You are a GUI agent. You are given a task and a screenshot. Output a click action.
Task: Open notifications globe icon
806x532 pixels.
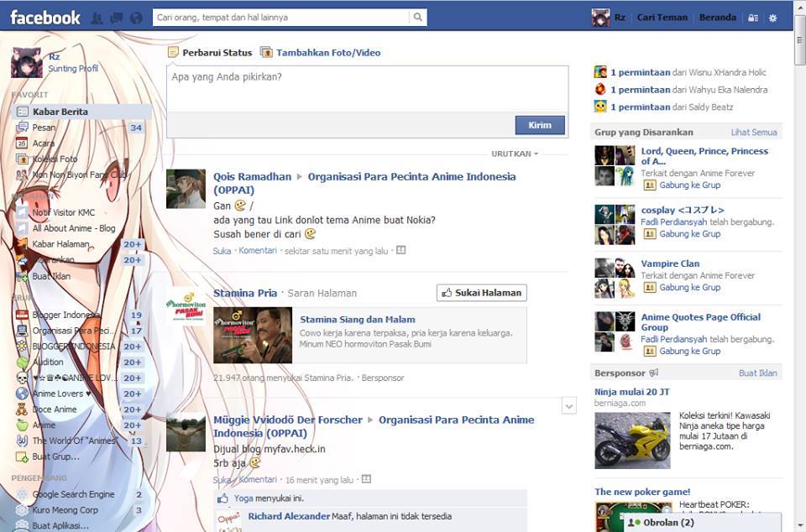tap(136, 18)
